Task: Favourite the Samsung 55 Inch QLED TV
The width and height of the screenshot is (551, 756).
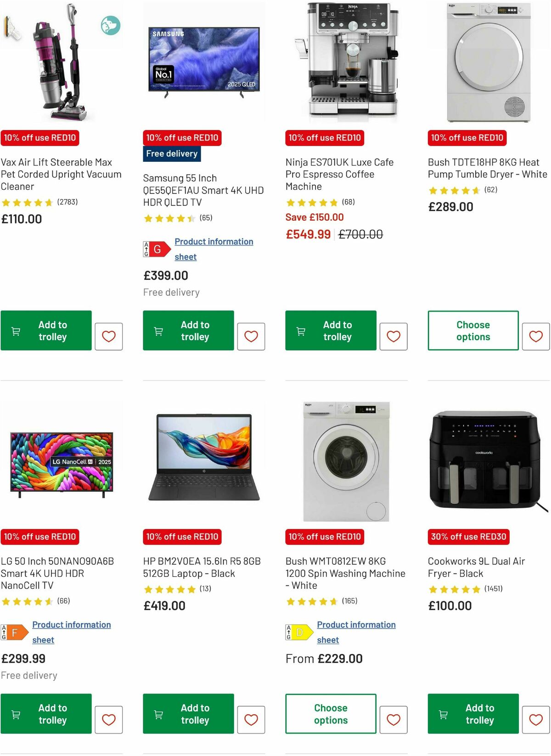Action: 251,336
